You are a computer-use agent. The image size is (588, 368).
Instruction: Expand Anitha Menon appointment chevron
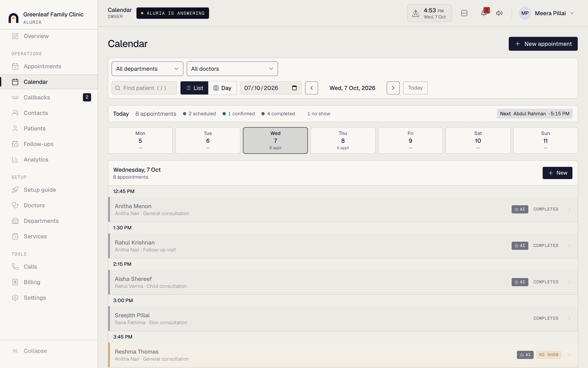click(x=569, y=209)
